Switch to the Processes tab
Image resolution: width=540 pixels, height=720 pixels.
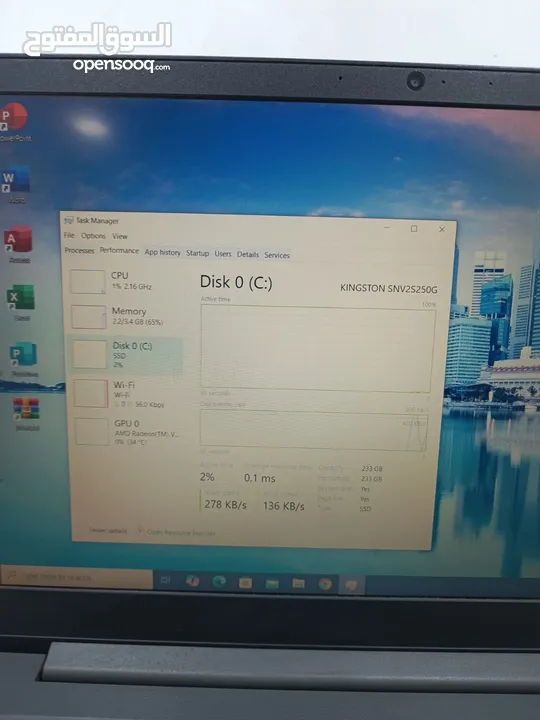(79, 250)
